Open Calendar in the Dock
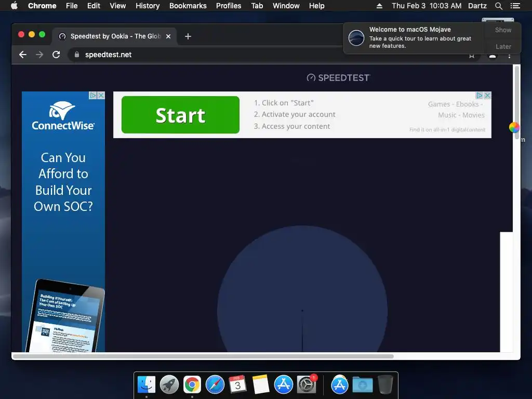532x399 pixels. [x=237, y=385]
